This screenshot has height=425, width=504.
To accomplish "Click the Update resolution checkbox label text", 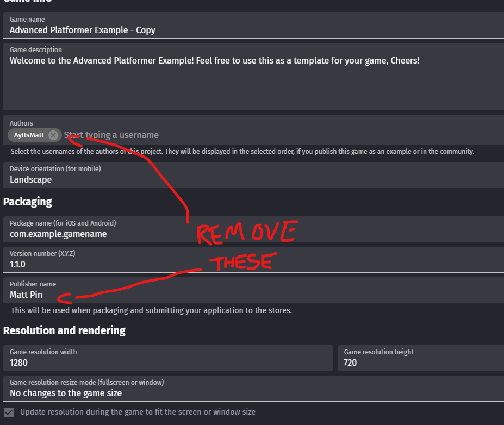I will (138, 412).
